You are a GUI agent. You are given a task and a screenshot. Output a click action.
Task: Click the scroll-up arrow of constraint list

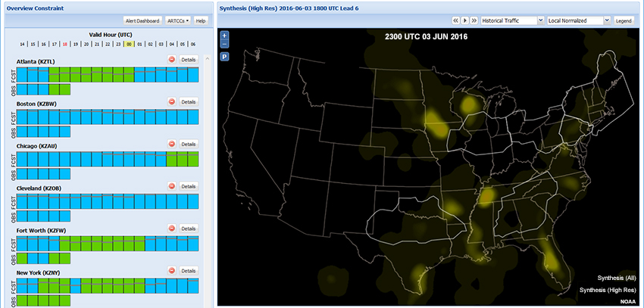pos(207,58)
